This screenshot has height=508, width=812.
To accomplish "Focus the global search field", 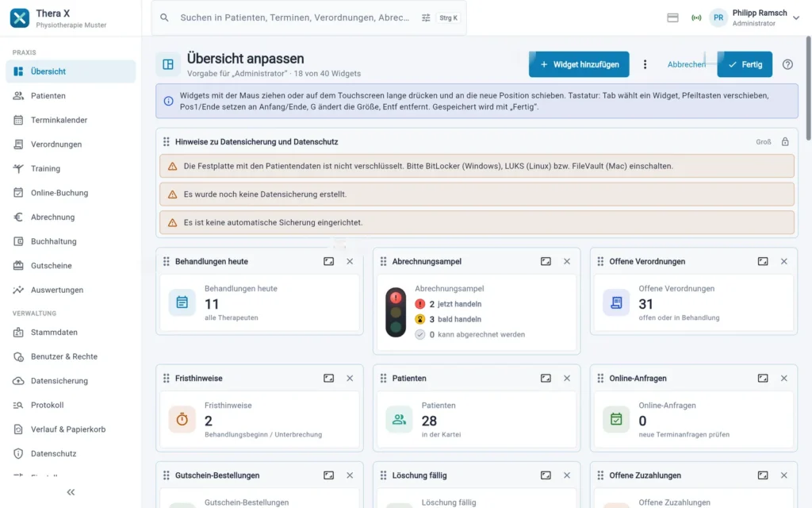I will pos(295,17).
